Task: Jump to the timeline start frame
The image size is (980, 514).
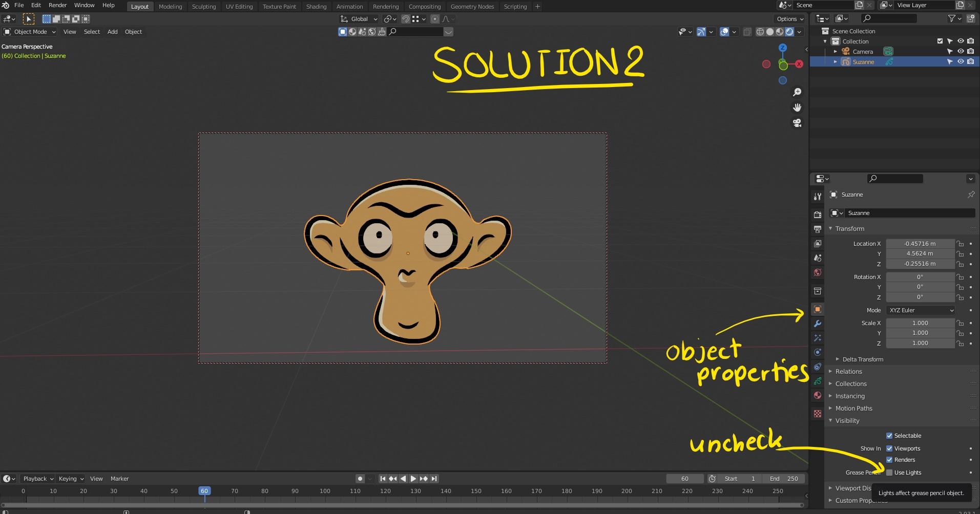Action: [383, 479]
